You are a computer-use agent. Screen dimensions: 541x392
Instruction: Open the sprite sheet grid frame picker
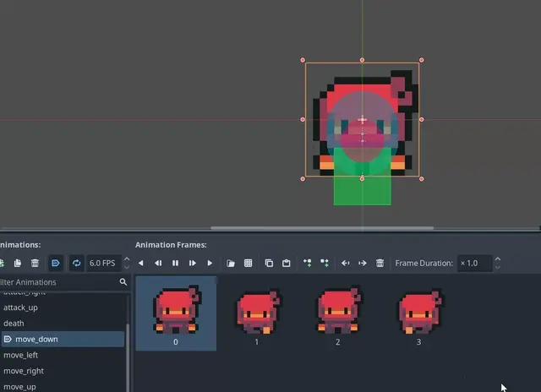coord(248,264)
